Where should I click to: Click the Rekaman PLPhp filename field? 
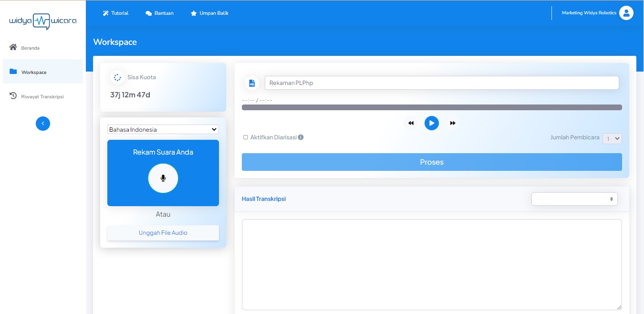pos(441,83)
